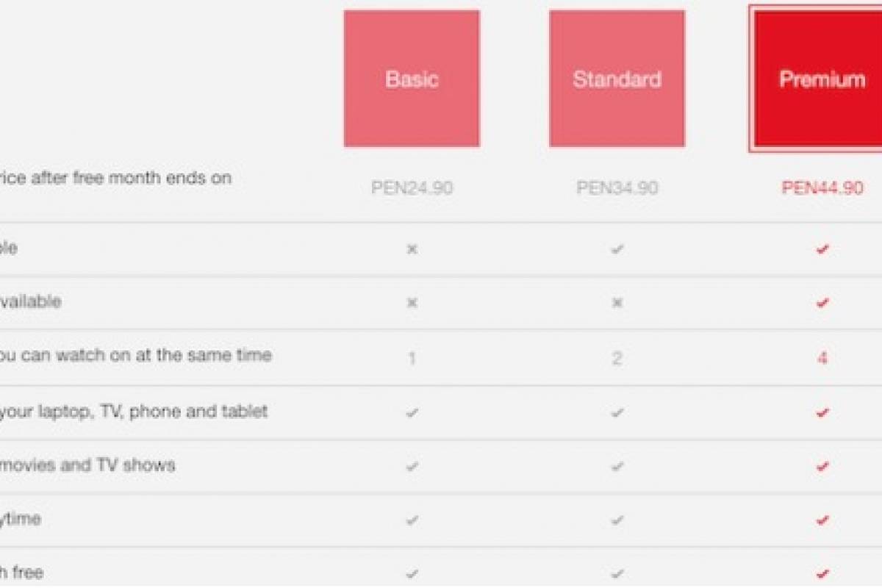Select the Basic plan tile
This screenshot has height=588, width=882.
point(412,79)
